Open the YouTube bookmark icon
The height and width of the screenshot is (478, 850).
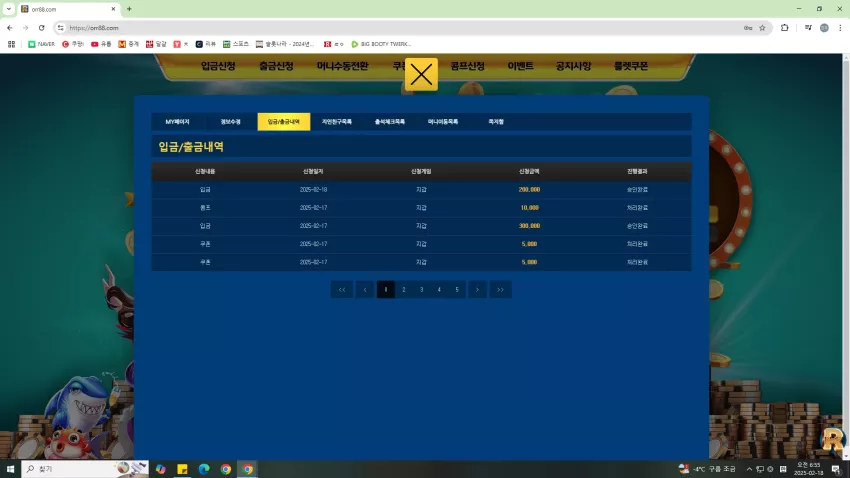pyautogui.click(x=101, y=44)
